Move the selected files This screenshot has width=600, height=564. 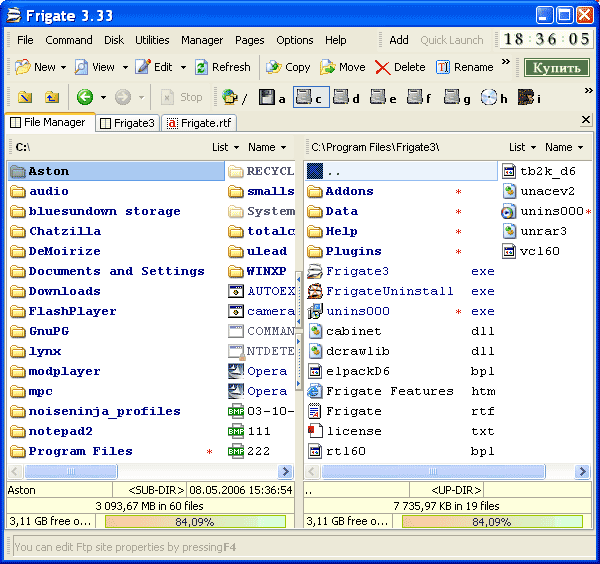343,67
